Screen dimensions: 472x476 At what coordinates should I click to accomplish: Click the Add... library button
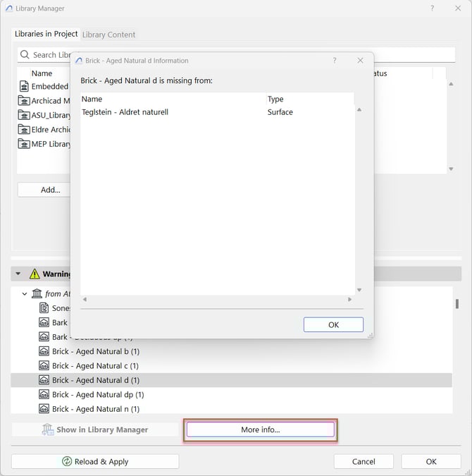pos(50,190)
